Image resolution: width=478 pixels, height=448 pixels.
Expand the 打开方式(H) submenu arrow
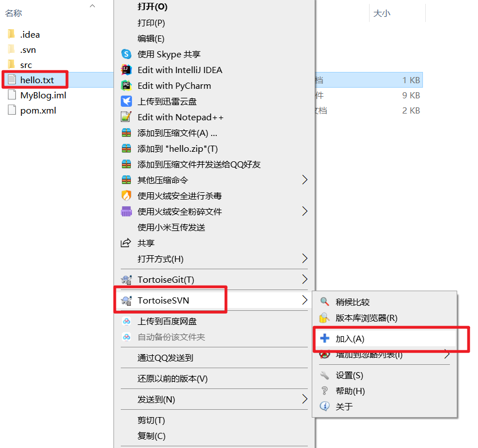pyautogui.click(x=304, y=259)
